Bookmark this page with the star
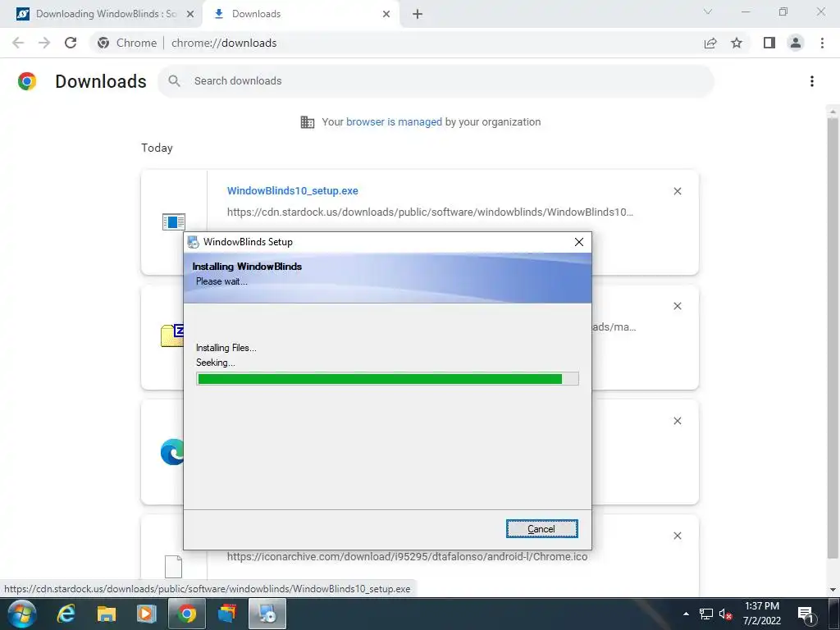 737,43
